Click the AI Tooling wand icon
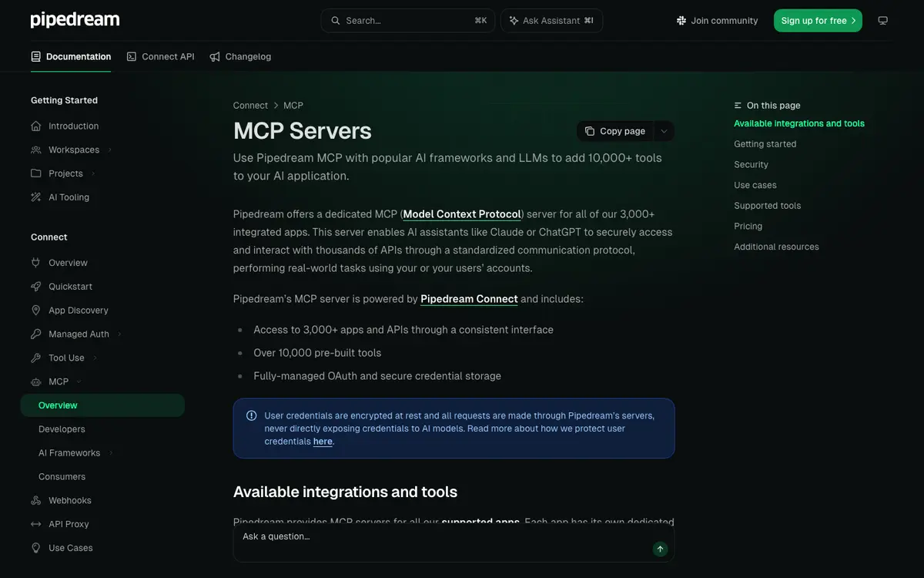924x578 pixels. coord(36,197)
